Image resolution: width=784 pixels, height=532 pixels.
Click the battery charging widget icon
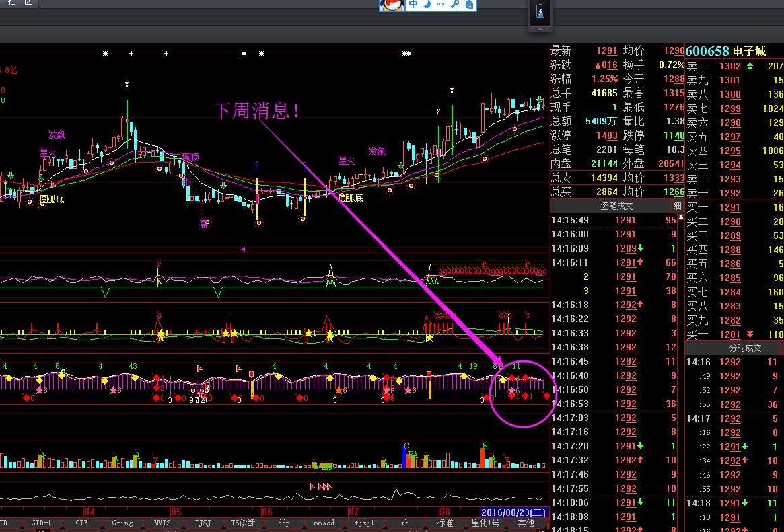(x=540, y=12)
